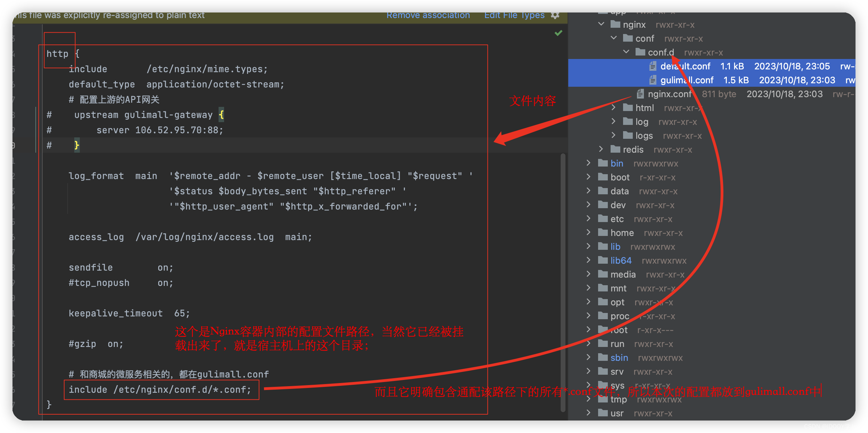
Task: Select the media folder name
Action: tap(623, 274)
